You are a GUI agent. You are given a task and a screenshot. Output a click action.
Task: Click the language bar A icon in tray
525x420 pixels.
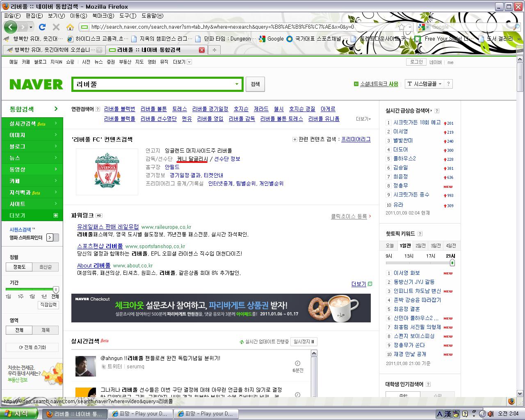439,414
